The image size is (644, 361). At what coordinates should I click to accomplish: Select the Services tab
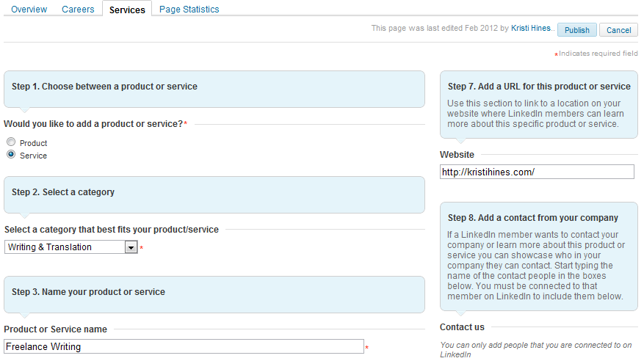[127, 10]
